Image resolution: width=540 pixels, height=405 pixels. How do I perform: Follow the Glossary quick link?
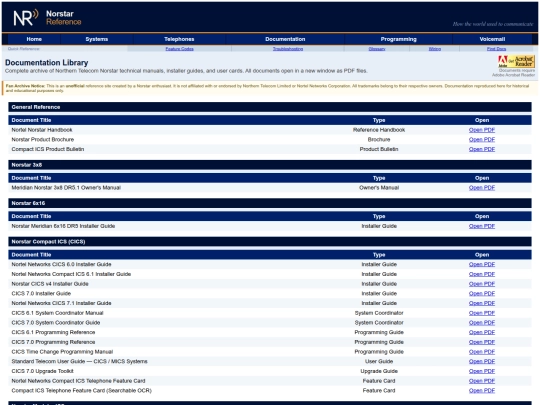(377, 49)
